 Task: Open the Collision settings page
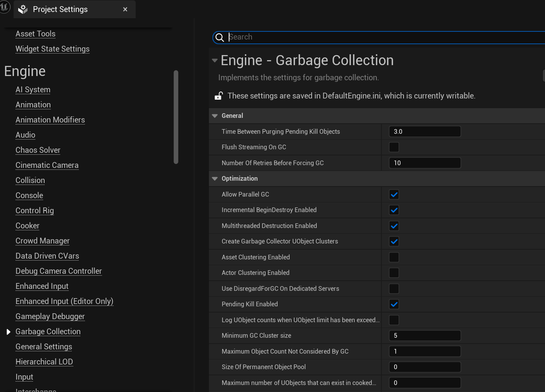(x=30, y=180)
